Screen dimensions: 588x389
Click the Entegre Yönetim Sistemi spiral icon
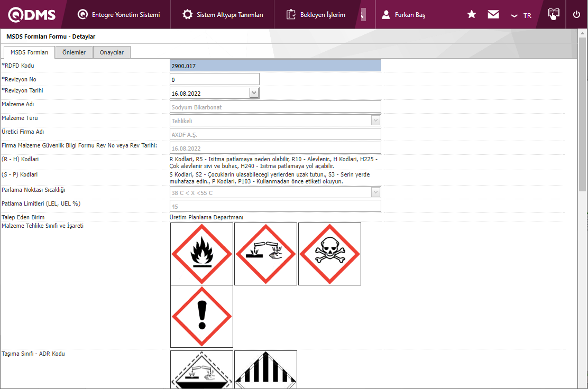82,15
